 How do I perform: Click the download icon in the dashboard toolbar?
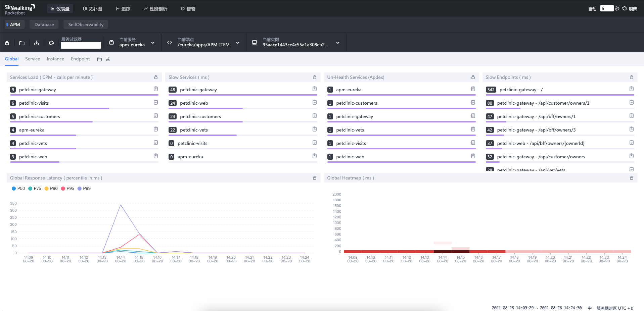click(x=37, y=43)
